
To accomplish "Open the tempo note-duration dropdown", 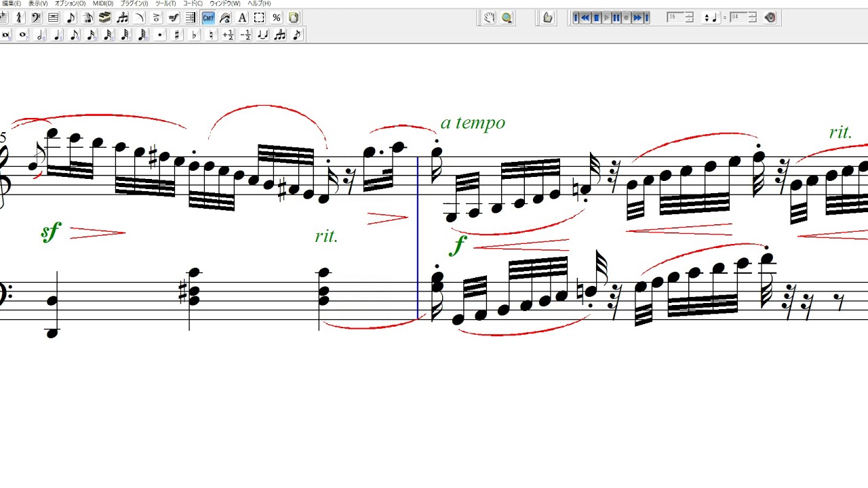I will pos(711,18).
